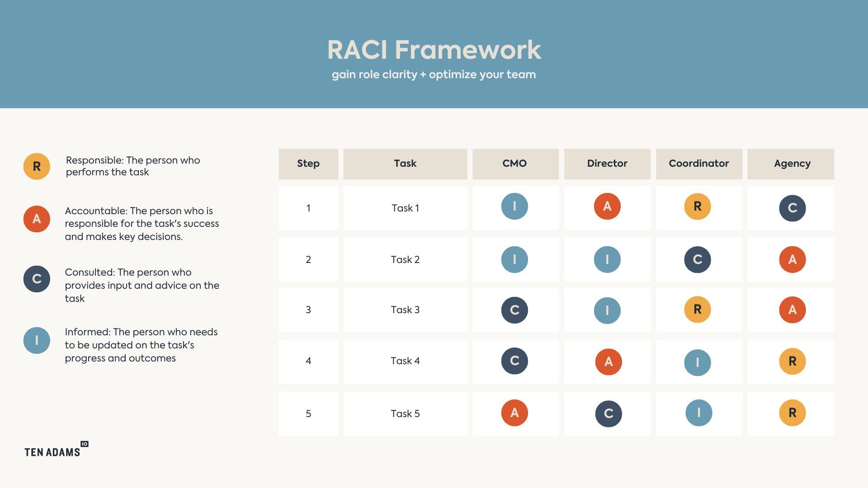
Task: Select the blue I legend circle
Action: pos(37,340)
